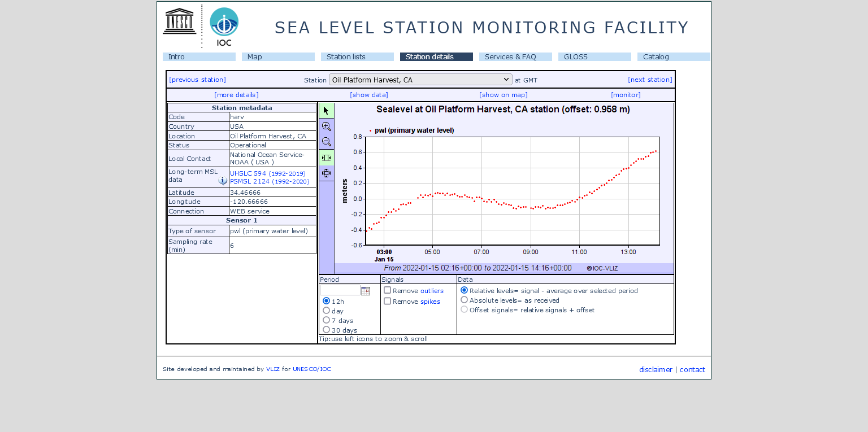Click the station code value harv
This screenshot has width=868, height=432.
[237, 117]
